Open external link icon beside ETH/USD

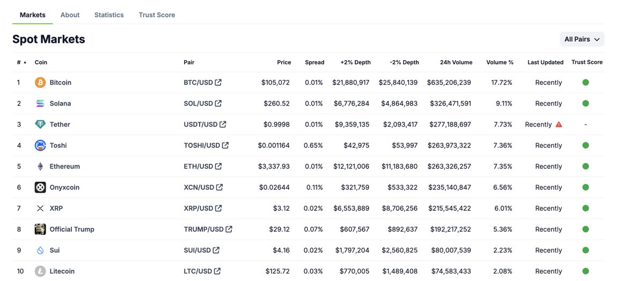218,166
